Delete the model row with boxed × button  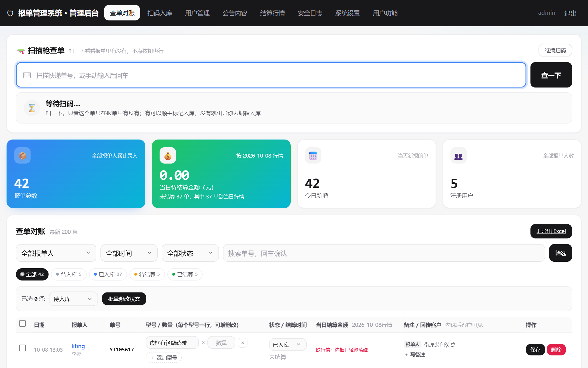coord(243,343)
